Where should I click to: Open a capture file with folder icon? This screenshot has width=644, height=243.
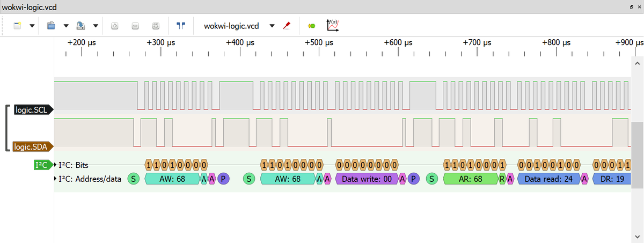pos(52,26)
